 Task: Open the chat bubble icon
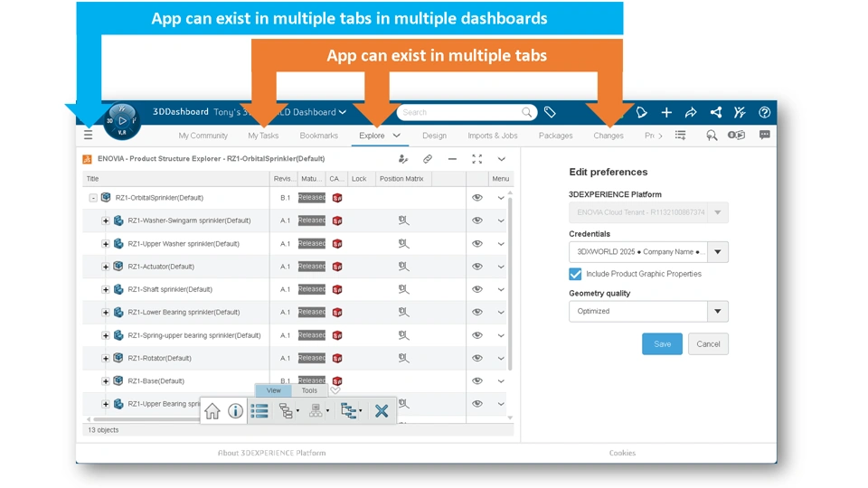point(765,135)
